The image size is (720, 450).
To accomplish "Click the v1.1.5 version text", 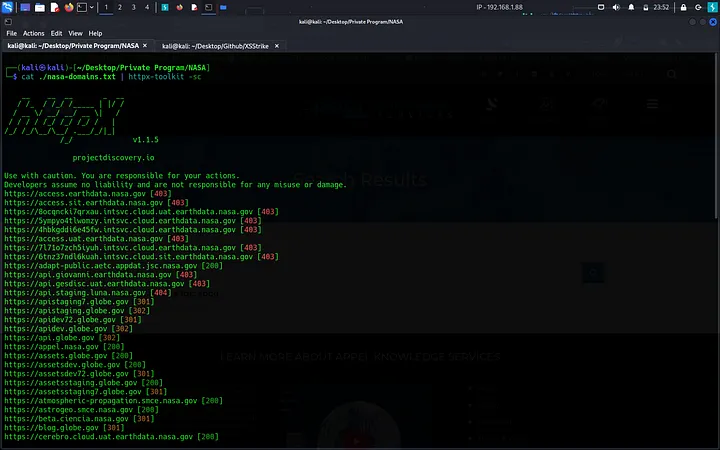I will [x=146, y=140].
